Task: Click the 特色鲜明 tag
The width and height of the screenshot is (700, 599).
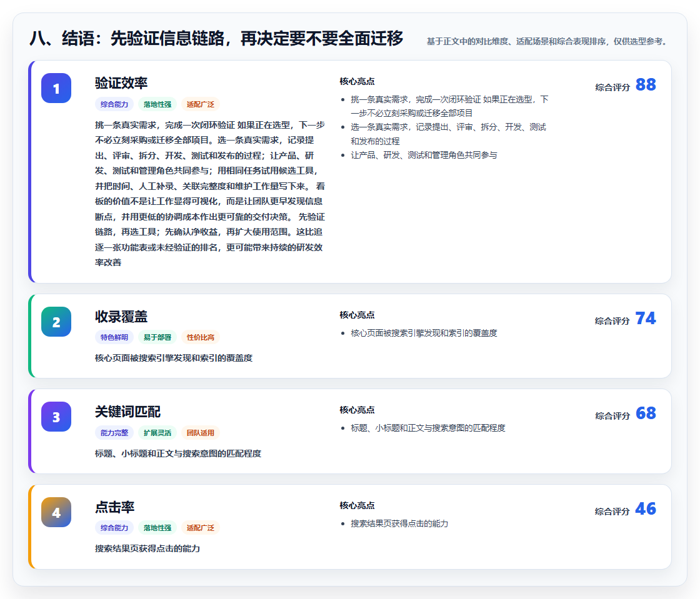Action: pyautogui.click(x=114, y=337)
